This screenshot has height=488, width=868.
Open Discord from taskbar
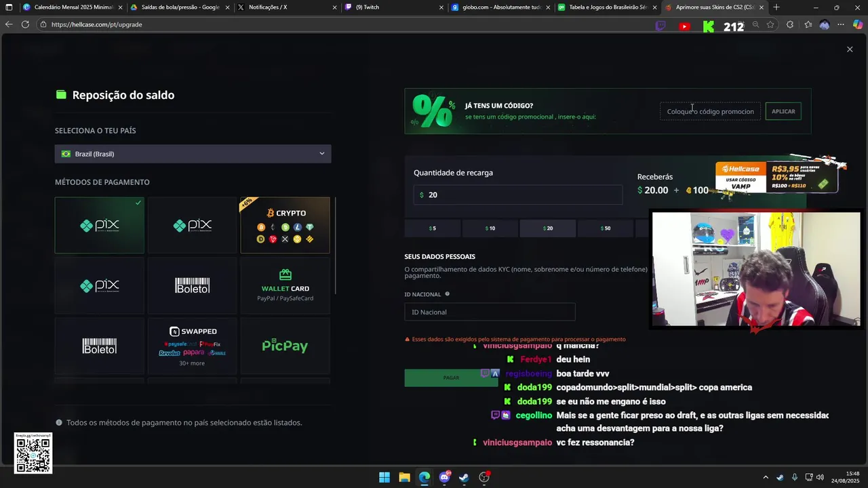click(x=445, y=477)
